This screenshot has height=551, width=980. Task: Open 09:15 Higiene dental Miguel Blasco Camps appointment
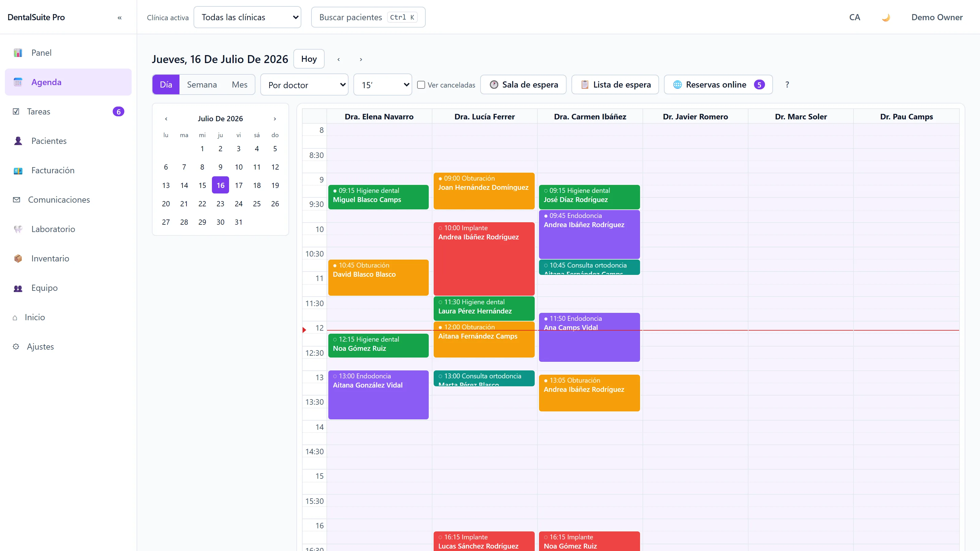378,197
